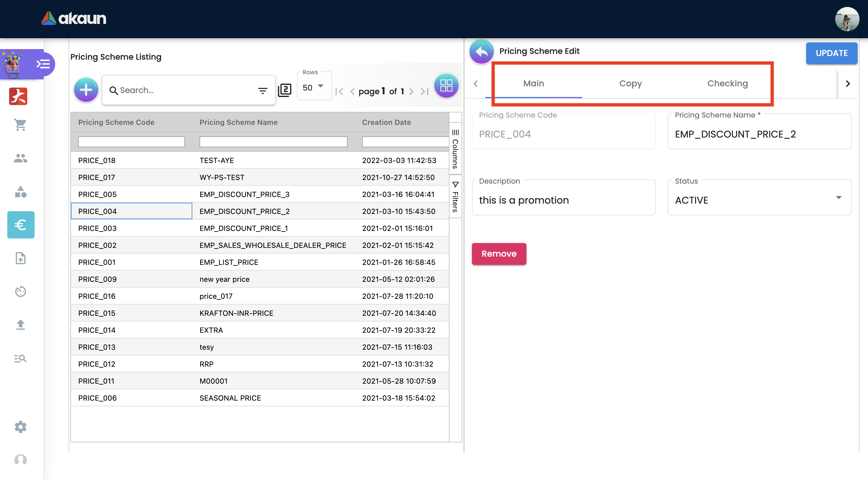Viewport: 868px width, 480px height.
Task: Click the back arrow in Pricing Scheme Edit
Action: [482, 52]
